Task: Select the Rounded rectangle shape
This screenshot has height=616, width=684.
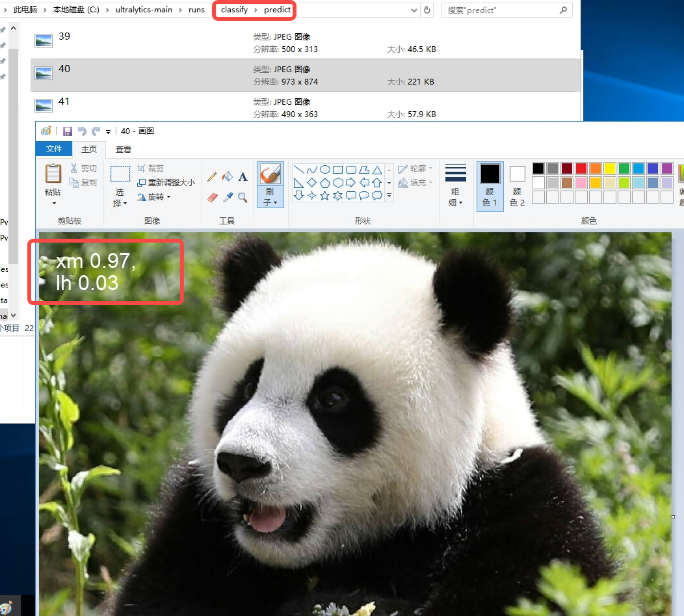Action: pyautogui.click(x=351, y=170)
